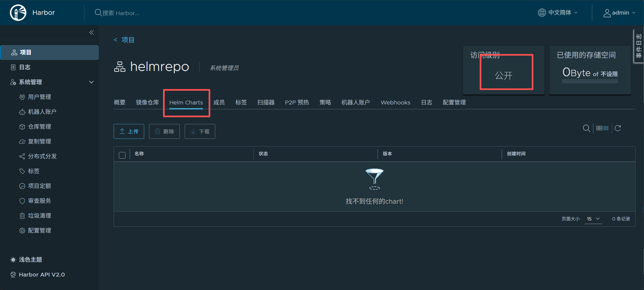Click the 分布式分发 share icon
644x290 pixels.
22,156
